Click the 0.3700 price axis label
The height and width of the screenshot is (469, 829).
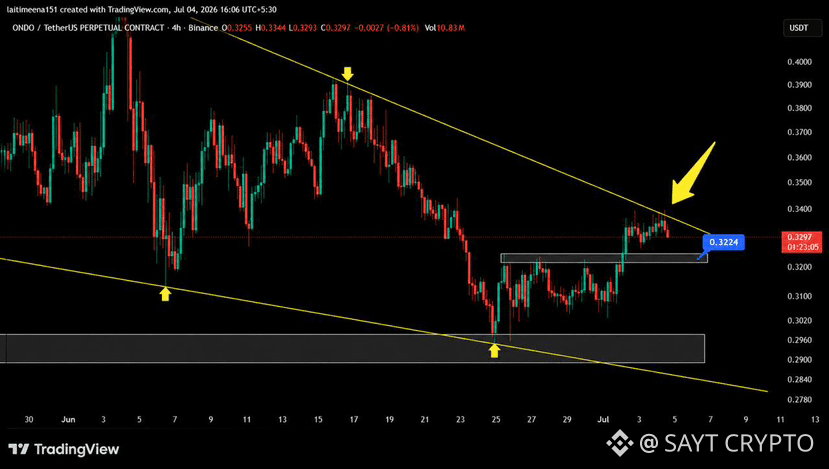tap(799, 132)
